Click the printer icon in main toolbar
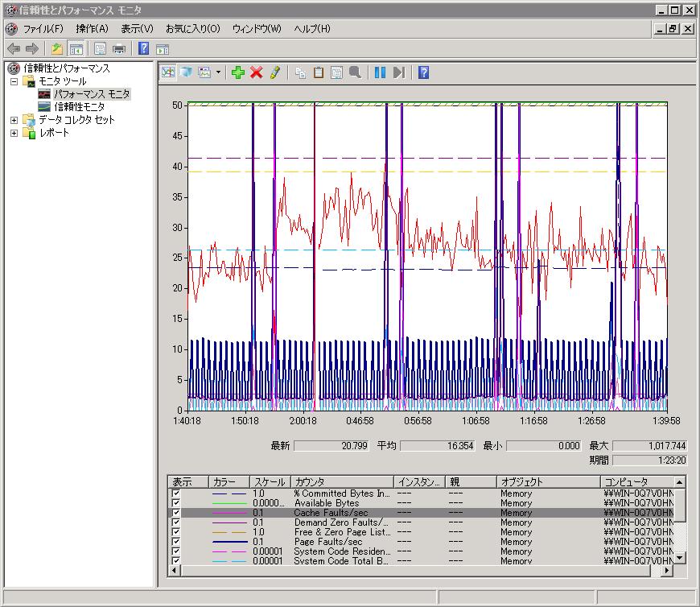The image size is (700, 607). point(119,48)
